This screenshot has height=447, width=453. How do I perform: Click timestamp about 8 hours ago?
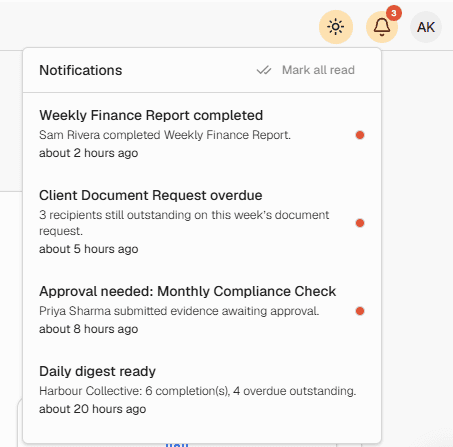tap(88, 329)
